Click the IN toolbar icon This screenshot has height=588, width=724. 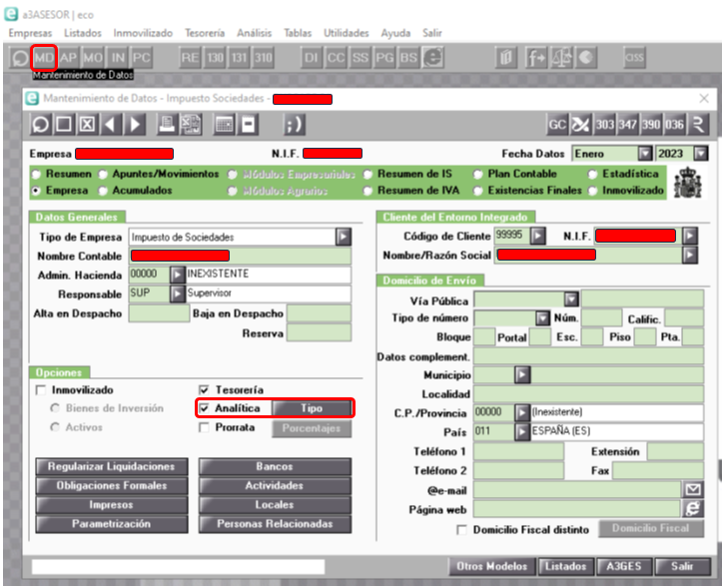tap(117, 58)
